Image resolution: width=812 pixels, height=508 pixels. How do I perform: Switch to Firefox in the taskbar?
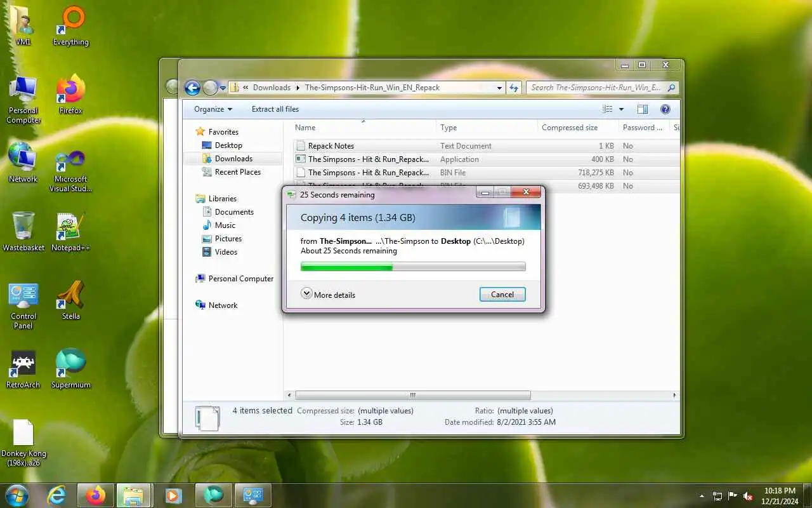click(96, 495)
